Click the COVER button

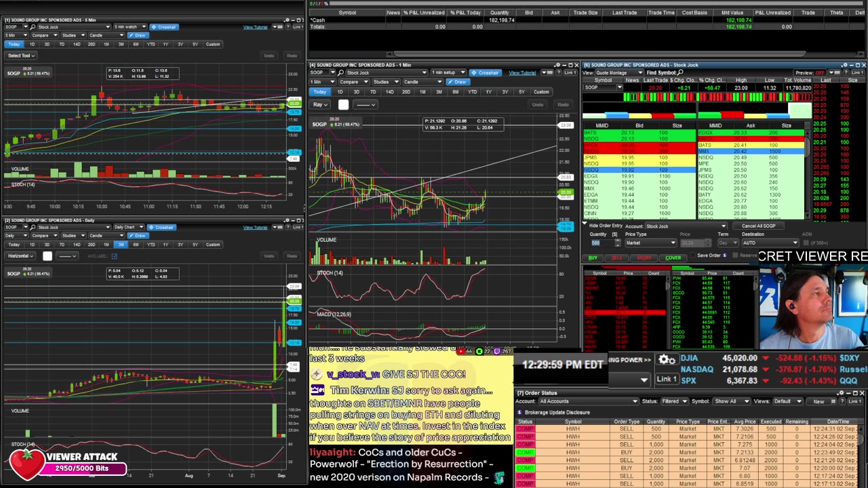pos(673,258)
